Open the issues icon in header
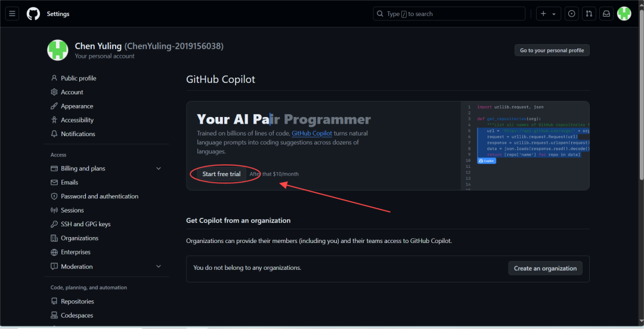Viewport: 644px width, 329px height. pos(571,14)
